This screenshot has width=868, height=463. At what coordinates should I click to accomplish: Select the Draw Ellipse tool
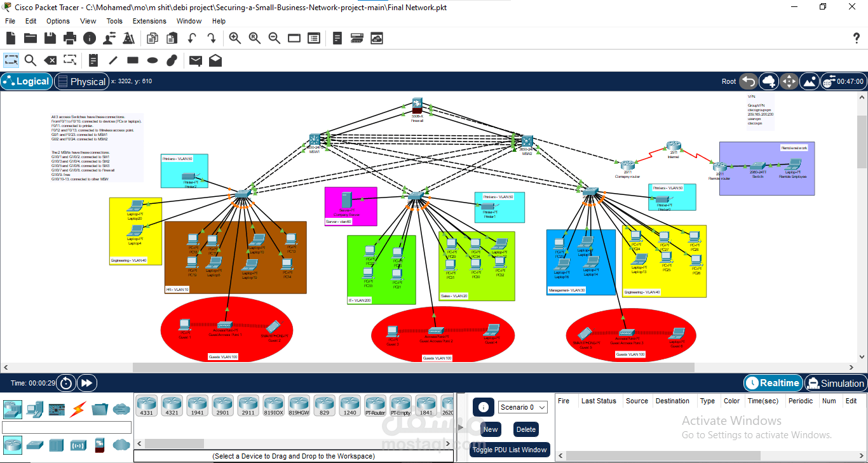[153, 60]
